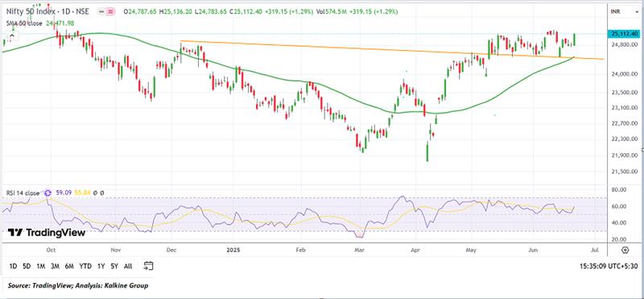Click the pink equals pill beside NSE
This screenshot has width=644, height=299.
pyautogui.click(x=110, y=12)
